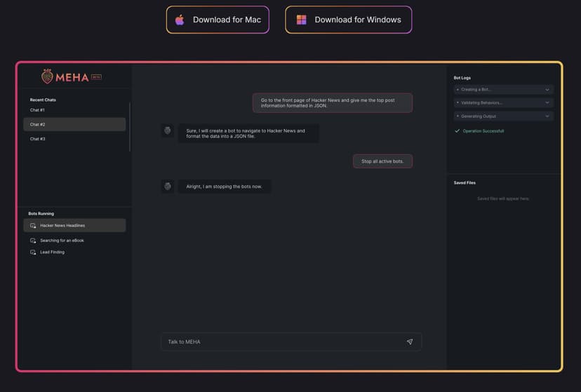The width and height of the screenshot is (581, 392).
Task: Click the MEHA strawberry logo
Action: pyautogui.click(x=47, y=76)
